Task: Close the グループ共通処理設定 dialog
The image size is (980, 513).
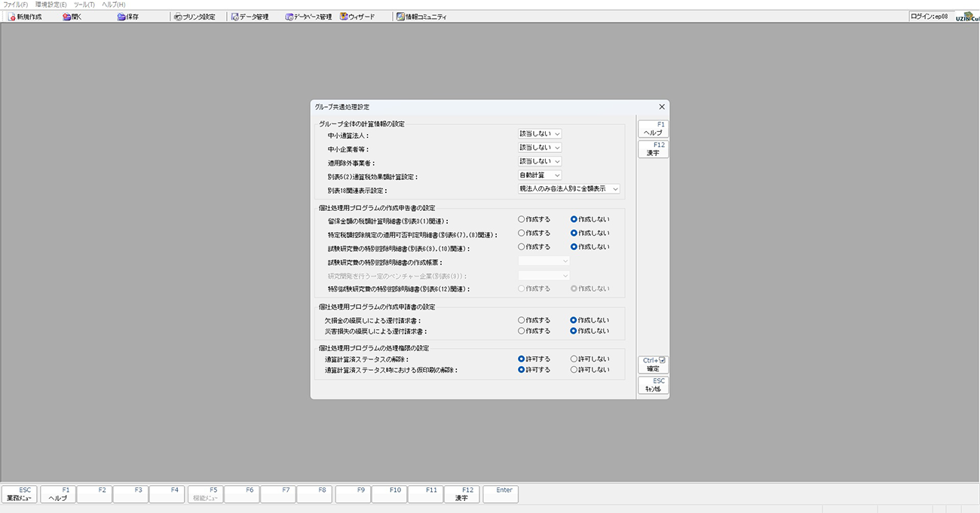Action: pyautogui.click(x=661, y=107)
